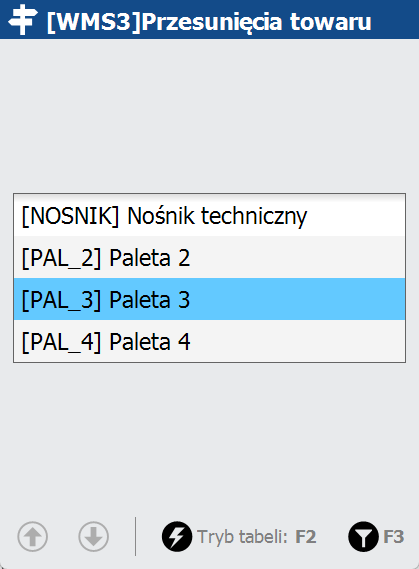
Task: Click the F2 shortcut label
Action: click(305, 537)
